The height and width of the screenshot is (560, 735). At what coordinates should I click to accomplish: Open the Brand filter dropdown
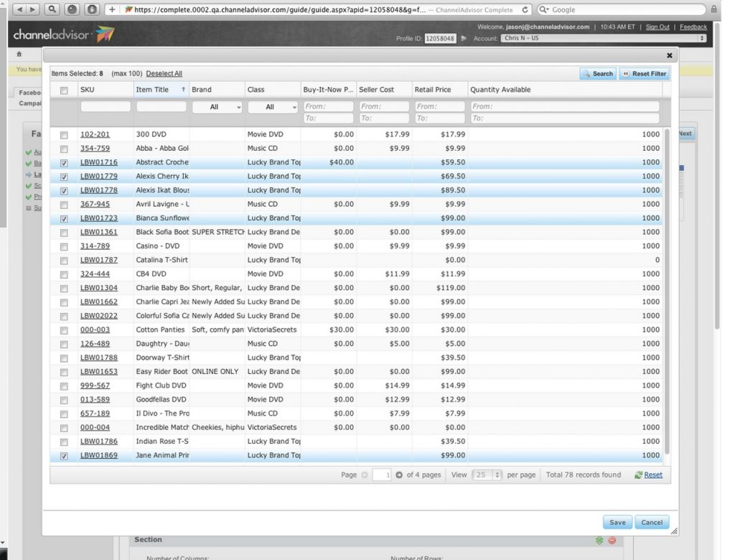(x=217, y=107)
